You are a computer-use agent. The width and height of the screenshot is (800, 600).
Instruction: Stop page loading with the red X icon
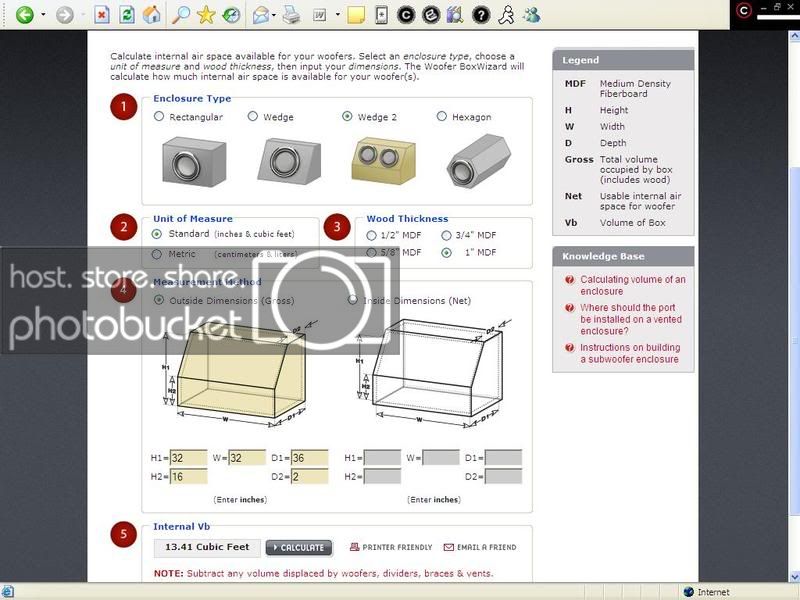tap(102, 15)
